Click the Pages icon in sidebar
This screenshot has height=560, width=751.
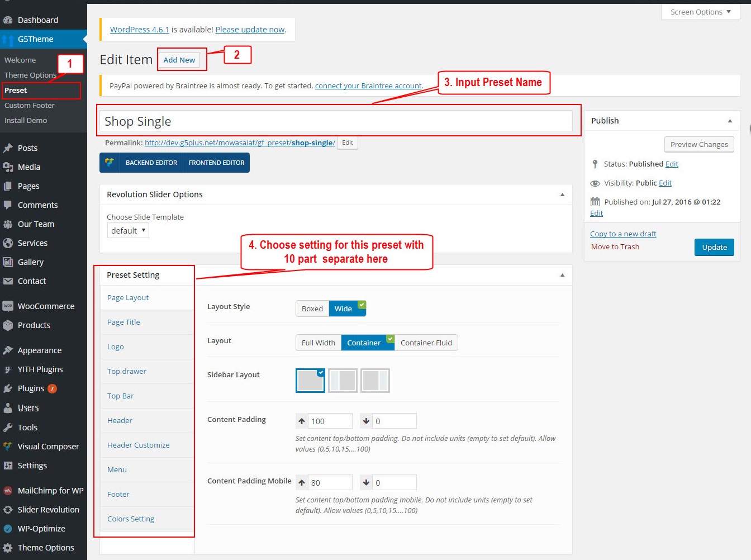coord(8,186)
